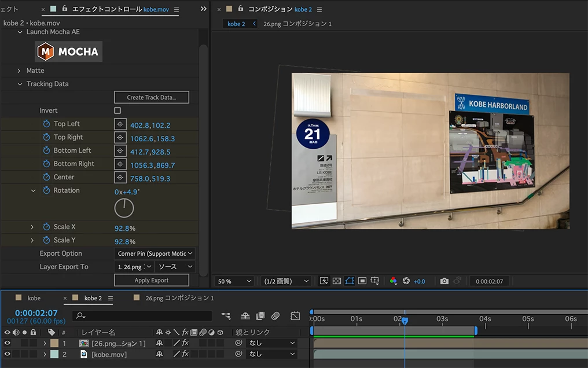Click the Mocha logo to launch Mocha AE
Image resolution: width=588 pixels, height=368 pixels.
tap(69, 51)
